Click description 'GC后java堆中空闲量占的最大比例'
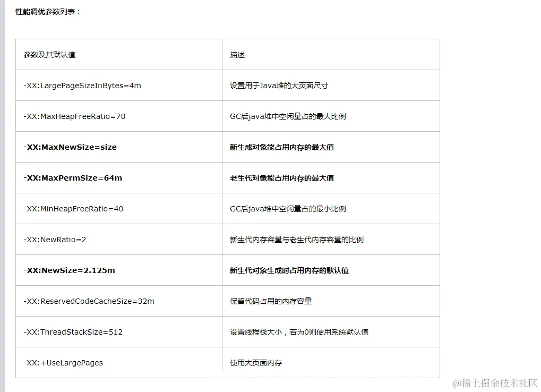The height and width of the screenshot is (392, 541). pos(288,116)
